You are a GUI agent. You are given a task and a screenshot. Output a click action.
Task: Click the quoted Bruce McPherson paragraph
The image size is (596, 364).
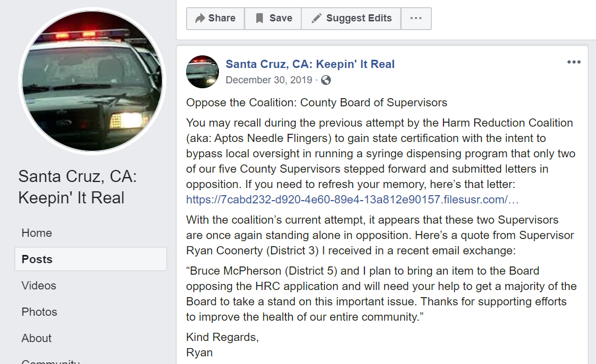click(381, 294)
